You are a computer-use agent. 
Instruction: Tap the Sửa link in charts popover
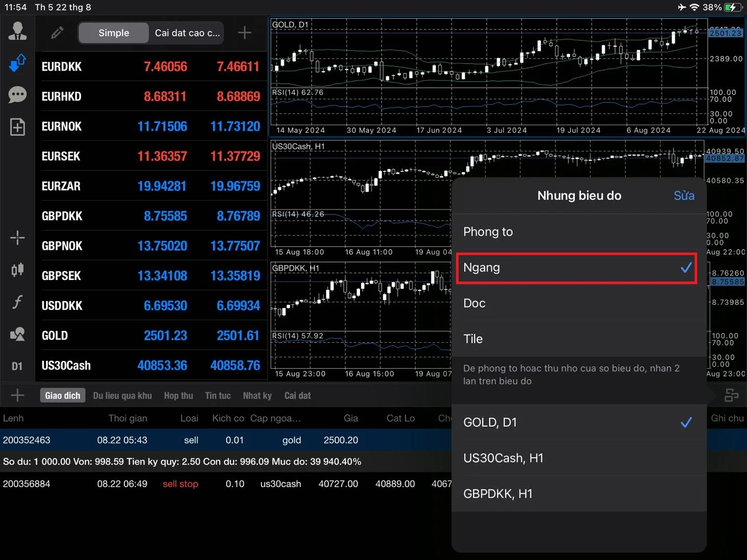(x=684, y=195)
